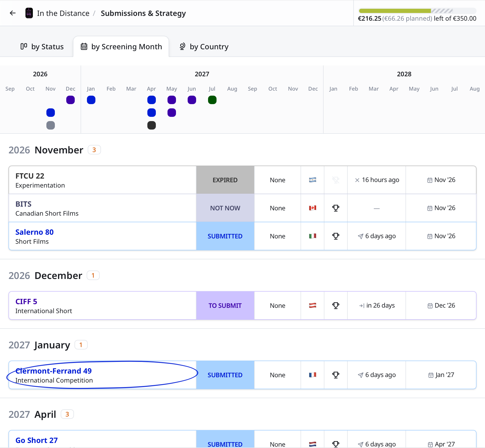Click the trophy icon in the Salerno 80 row

[x=336, y=236]
